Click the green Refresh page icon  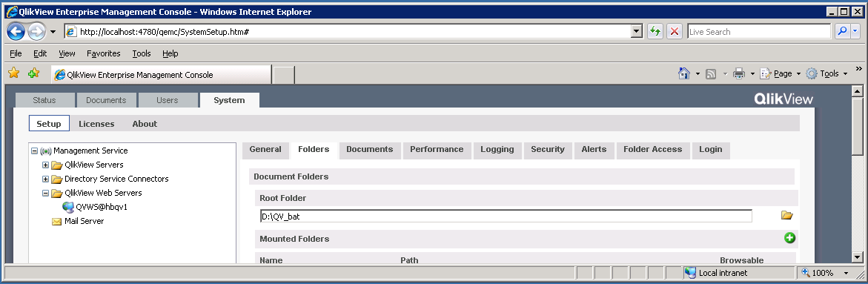655,32
